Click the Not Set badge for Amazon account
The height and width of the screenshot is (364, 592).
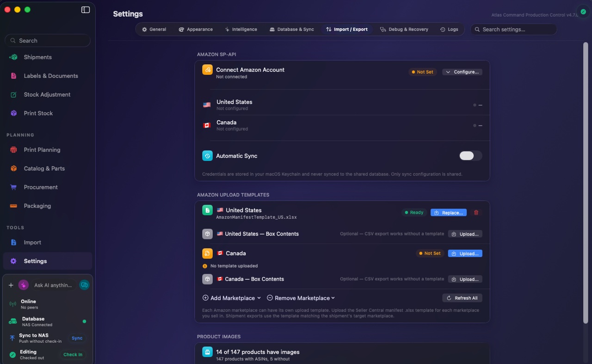click(x=423, y=72)
